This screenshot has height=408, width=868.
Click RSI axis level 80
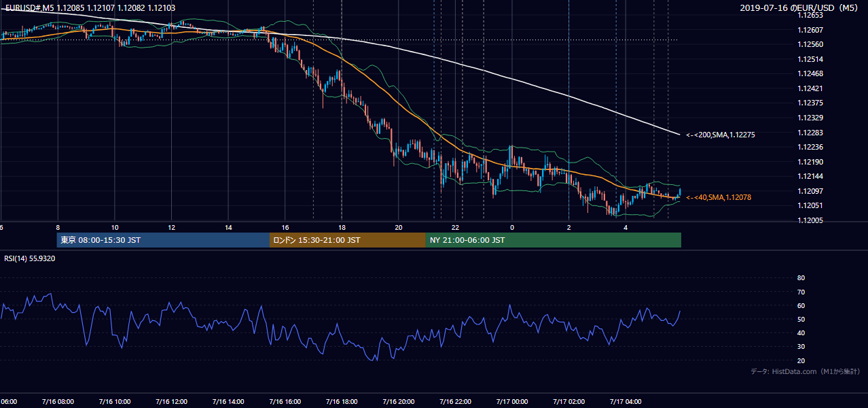pyautogui.click(x=801, y=278)
